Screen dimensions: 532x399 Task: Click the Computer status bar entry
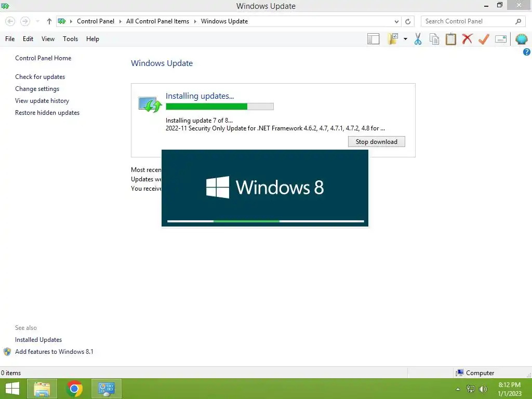click(475, 373)
